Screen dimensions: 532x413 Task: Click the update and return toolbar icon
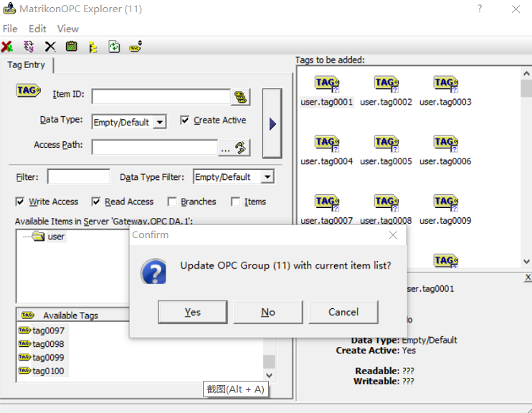pyautogui.click(x=114, y=47)
